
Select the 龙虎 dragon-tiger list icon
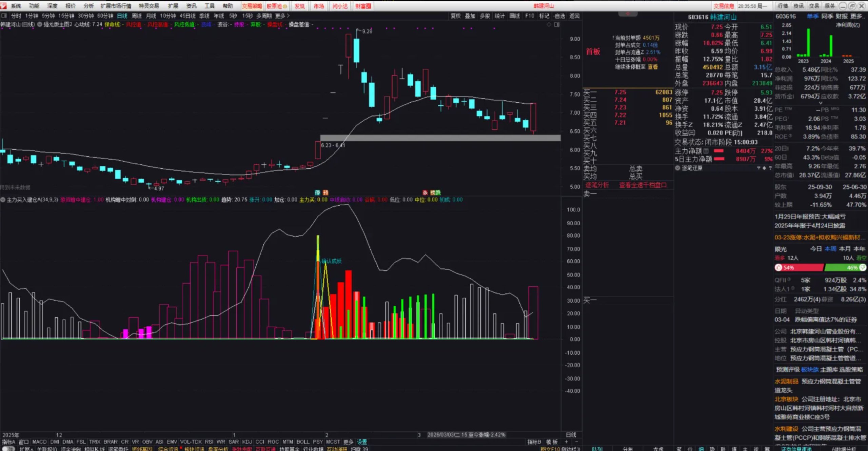coord(658,449)
